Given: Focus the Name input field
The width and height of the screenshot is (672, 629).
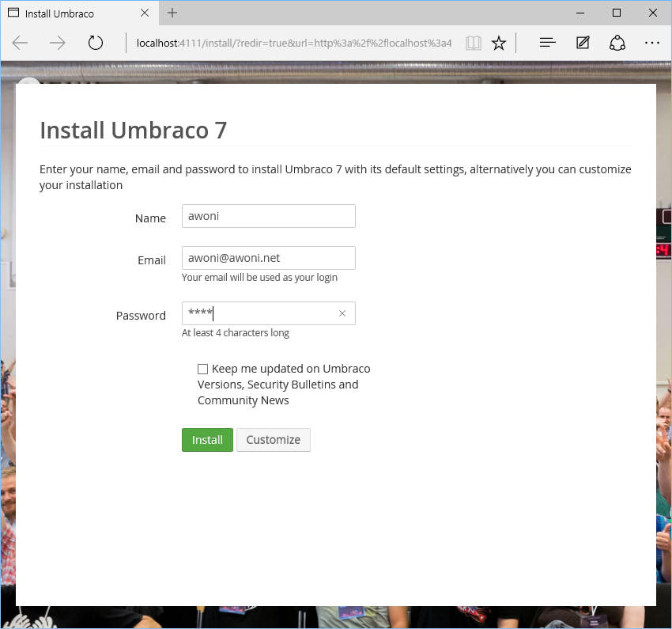Looking at the screenshot, I should [268, 216].
